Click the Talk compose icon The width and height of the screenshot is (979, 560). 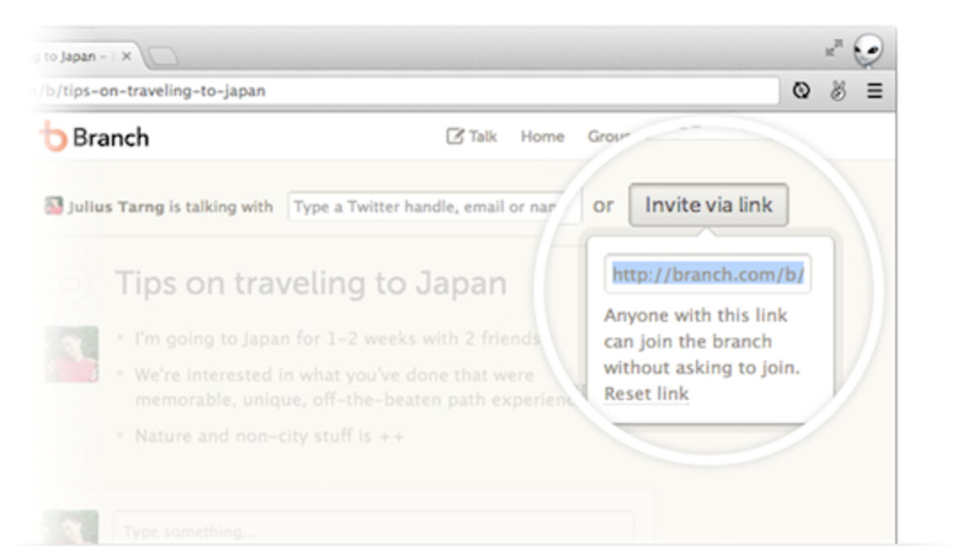click(454, 137)
